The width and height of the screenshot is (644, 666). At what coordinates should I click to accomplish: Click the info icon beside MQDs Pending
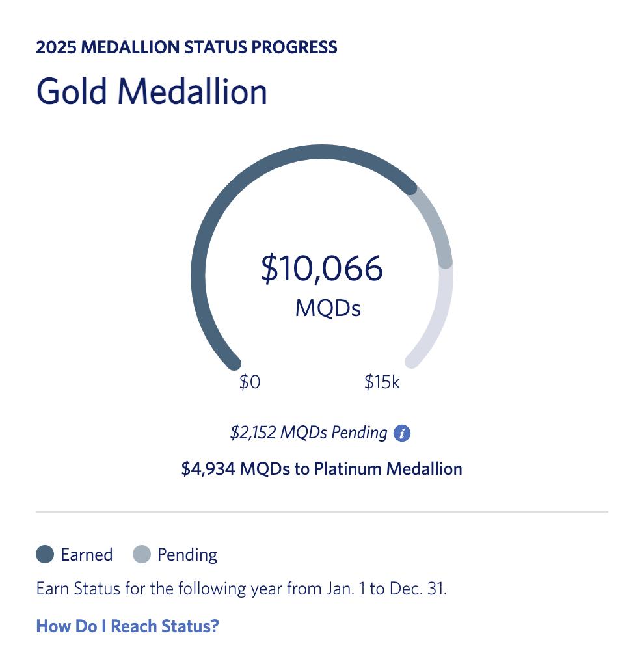coord(402,433)
